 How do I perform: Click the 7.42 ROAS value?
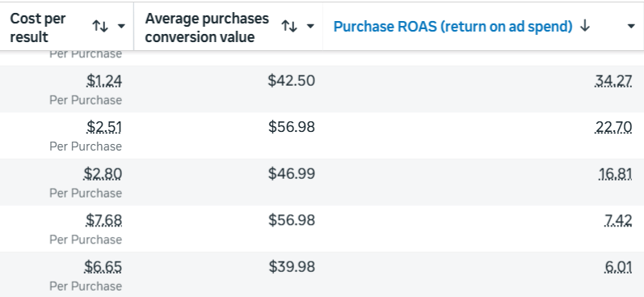coord(618,220)
